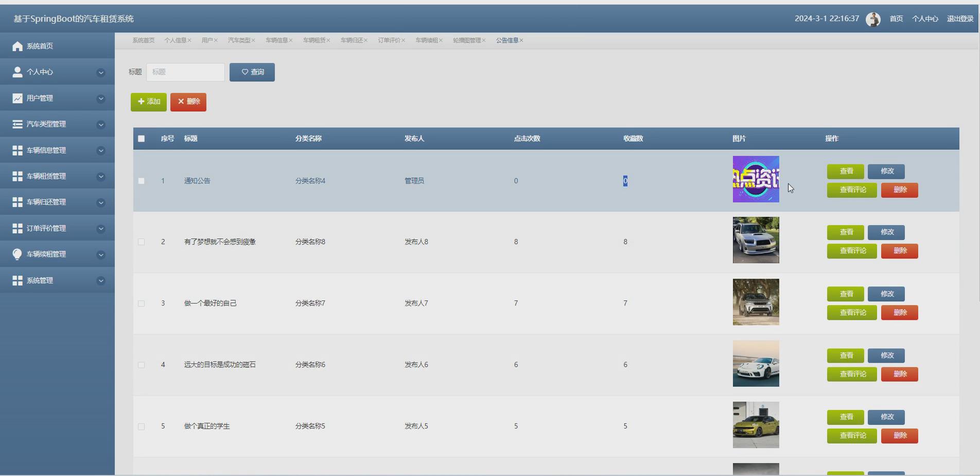Screen dimensions: 980x476
Task: Expand the 系统管理 menu arrow
Action: coord(101,281)
